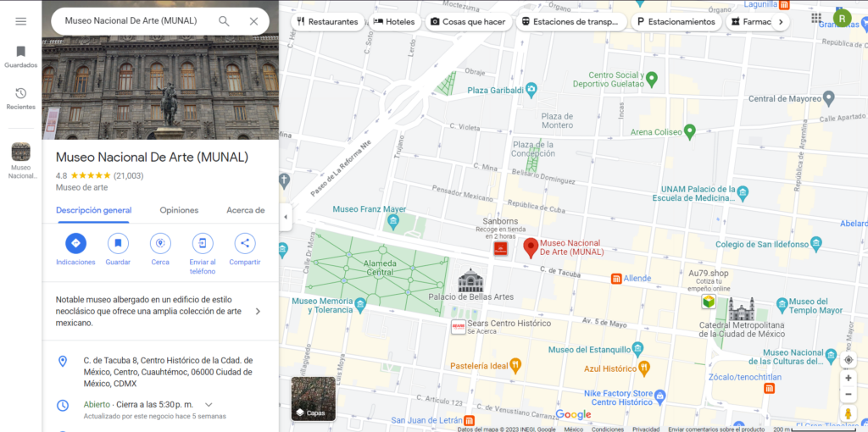
Task: Filter by Estacionamientos chip
Action: [x=676, y=22]
